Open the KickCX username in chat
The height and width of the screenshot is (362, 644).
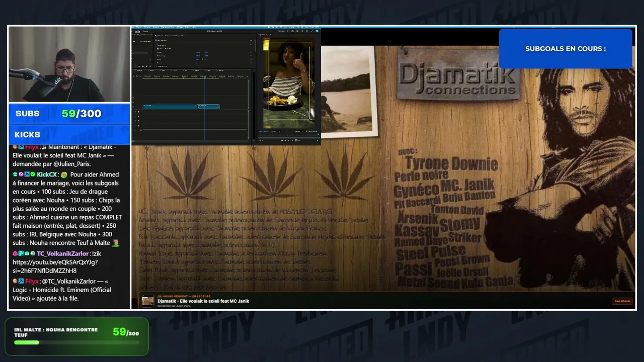tap(47, 174)
